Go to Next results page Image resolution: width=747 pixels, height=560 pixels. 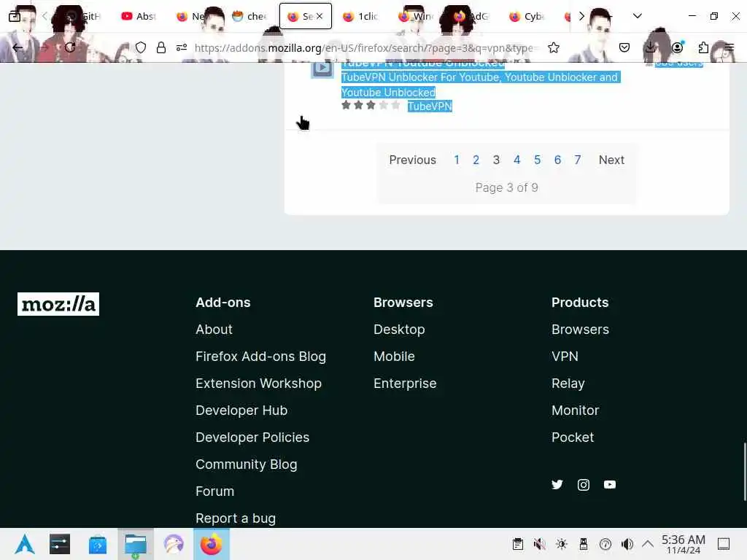click(x=611, y=160)
